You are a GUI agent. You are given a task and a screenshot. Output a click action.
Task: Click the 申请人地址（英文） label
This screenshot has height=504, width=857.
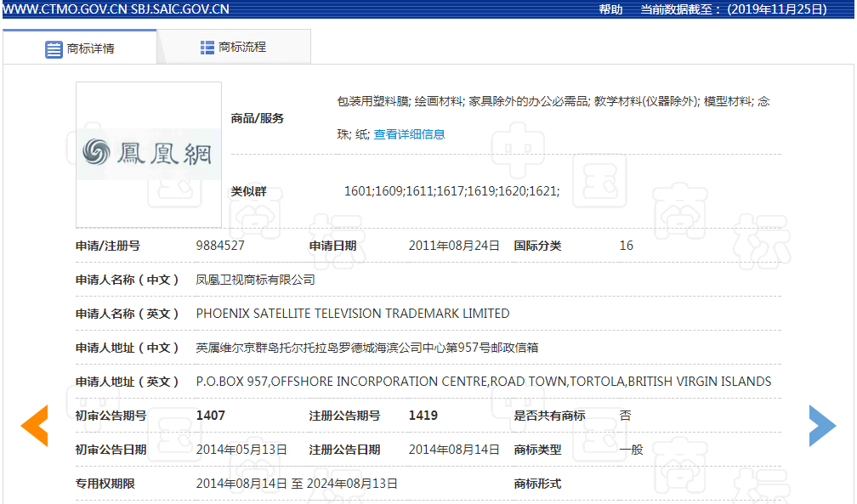click(127, 382)
